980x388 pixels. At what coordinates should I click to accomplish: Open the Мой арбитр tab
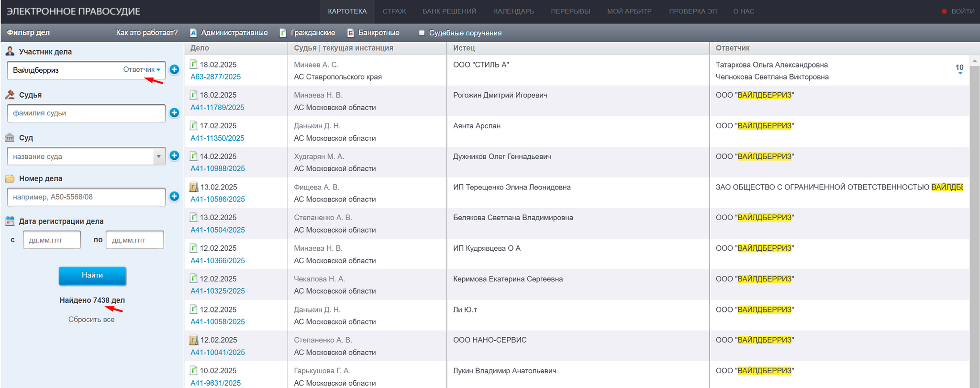tap(629, 11)
